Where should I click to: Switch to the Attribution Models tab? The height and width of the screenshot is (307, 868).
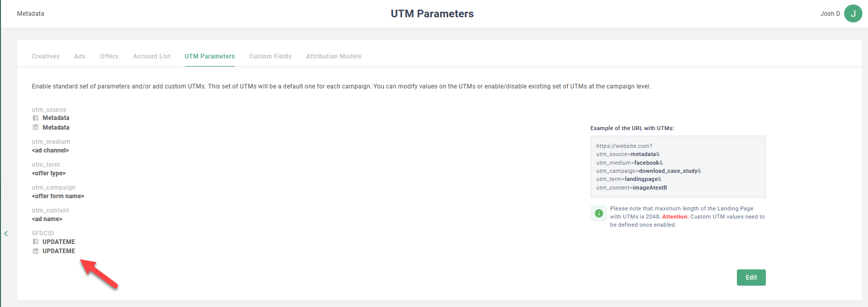point(333,56)
